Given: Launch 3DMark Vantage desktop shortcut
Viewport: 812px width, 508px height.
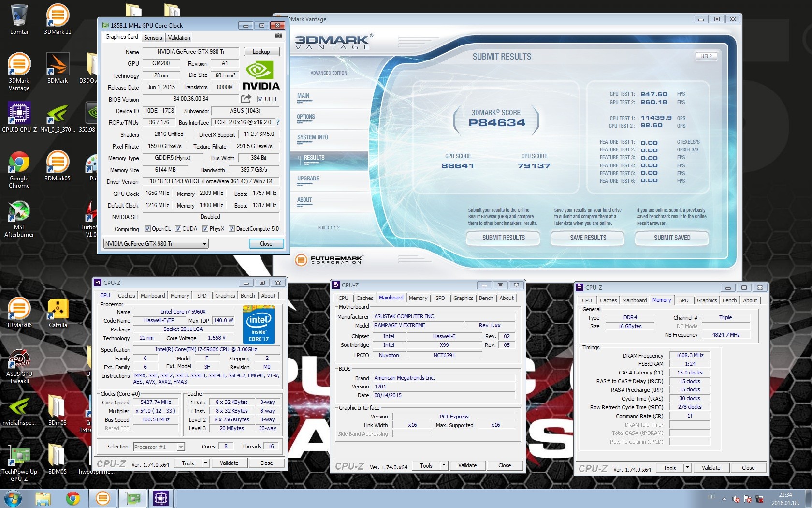Looking at the screenshot, I should [19, 72].
